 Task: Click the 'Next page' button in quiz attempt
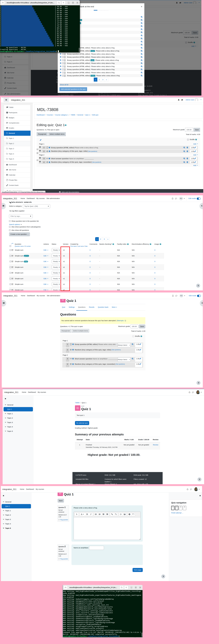[137, 570]
